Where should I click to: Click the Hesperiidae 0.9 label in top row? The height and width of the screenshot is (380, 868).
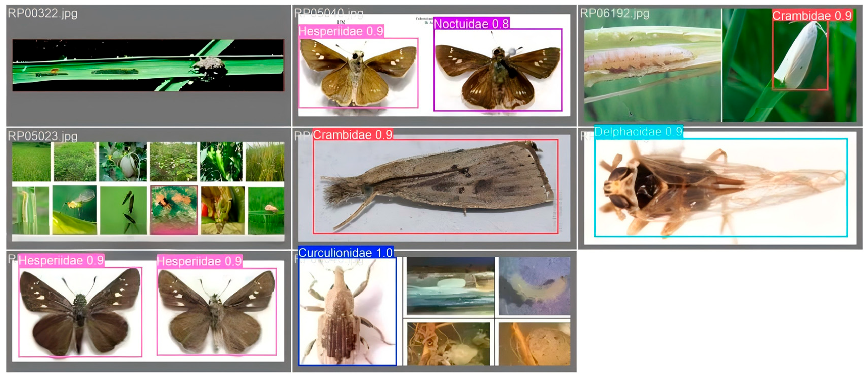(x=341, y=31)
